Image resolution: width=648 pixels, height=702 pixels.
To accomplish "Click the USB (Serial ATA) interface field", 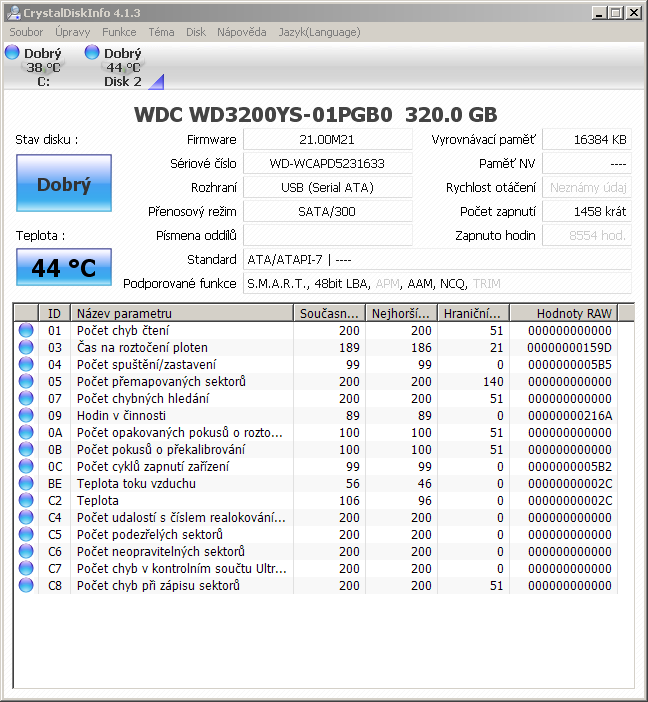I will tap(327, 188).
